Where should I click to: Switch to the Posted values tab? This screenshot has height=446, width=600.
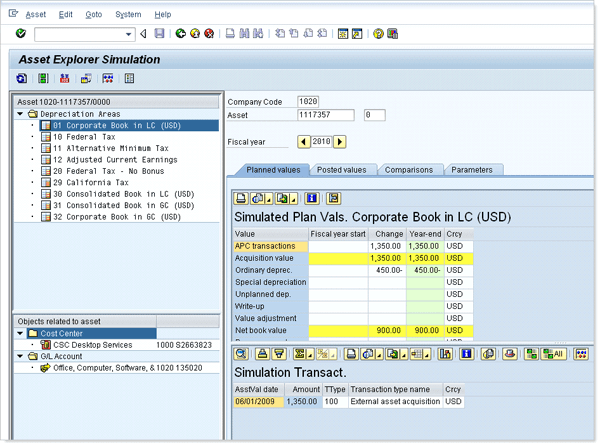point(340,170)
